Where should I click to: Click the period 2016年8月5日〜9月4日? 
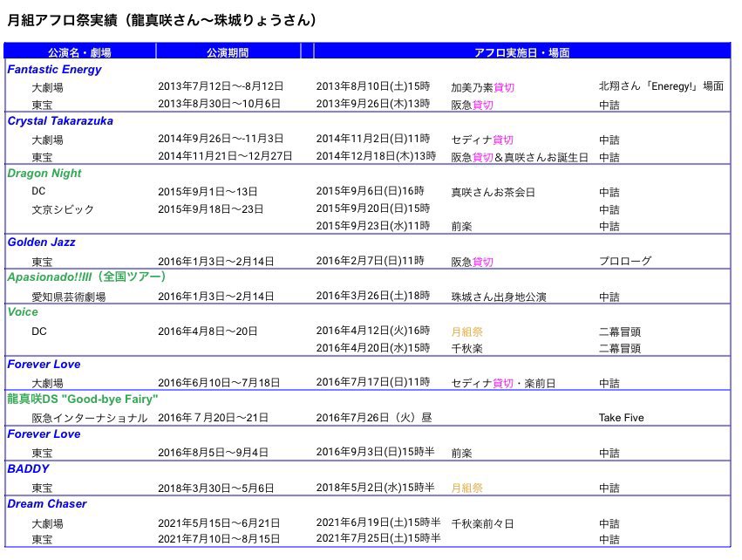tap(214, 453)
